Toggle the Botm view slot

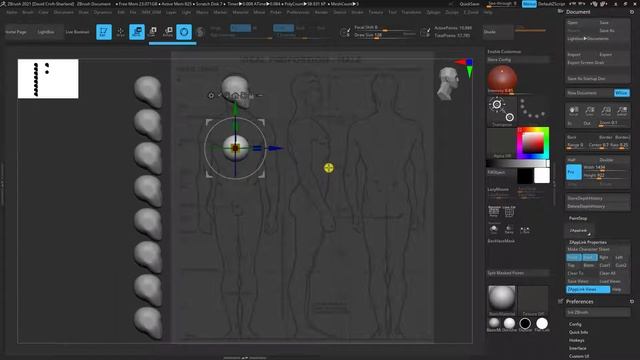coord(589,265)
